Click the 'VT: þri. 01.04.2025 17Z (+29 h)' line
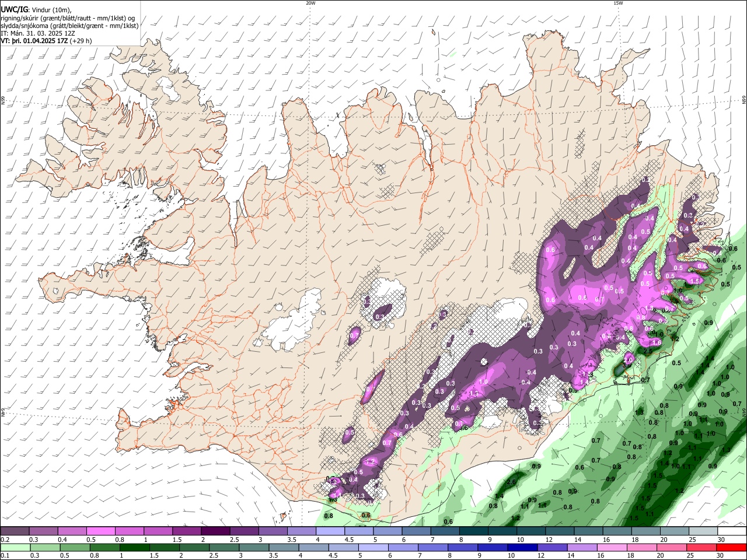Image resolution: width=747 pixels, height=560 pixels. pyautogui.click(x=46, y=41)
